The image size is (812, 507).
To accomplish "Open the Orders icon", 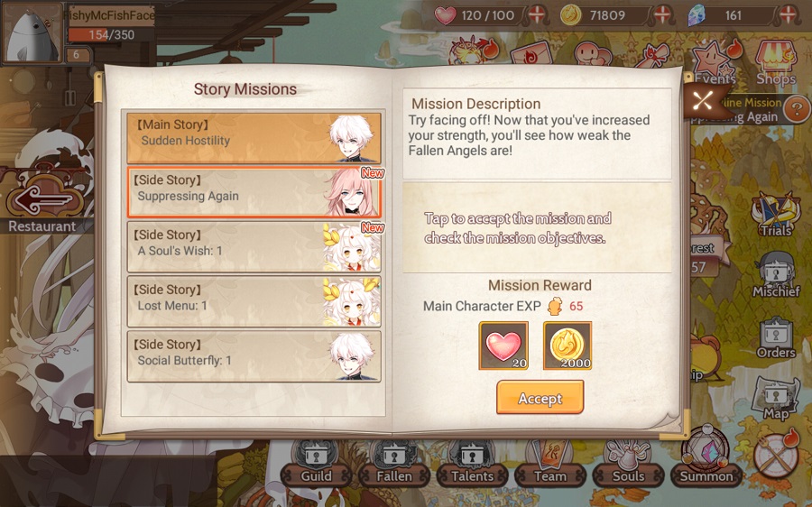I will [x=775, y=338].
